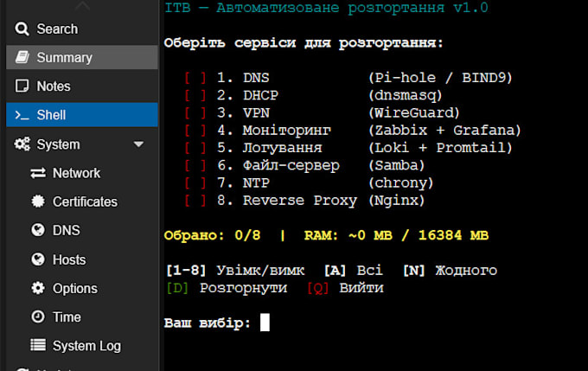The height and width of the screenshot is (371, 588).
Task: Select the Shell menu entry
Action: (x=82, y=115)
